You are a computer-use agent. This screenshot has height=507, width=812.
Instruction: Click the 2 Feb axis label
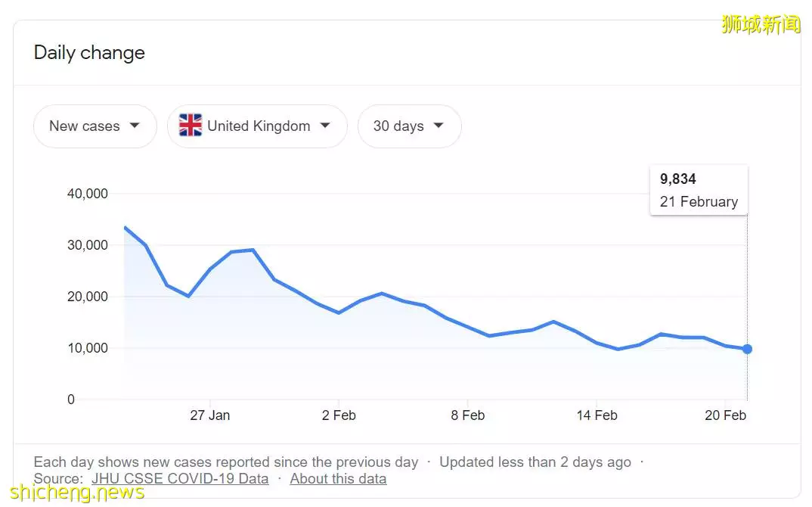coord(339,415)
